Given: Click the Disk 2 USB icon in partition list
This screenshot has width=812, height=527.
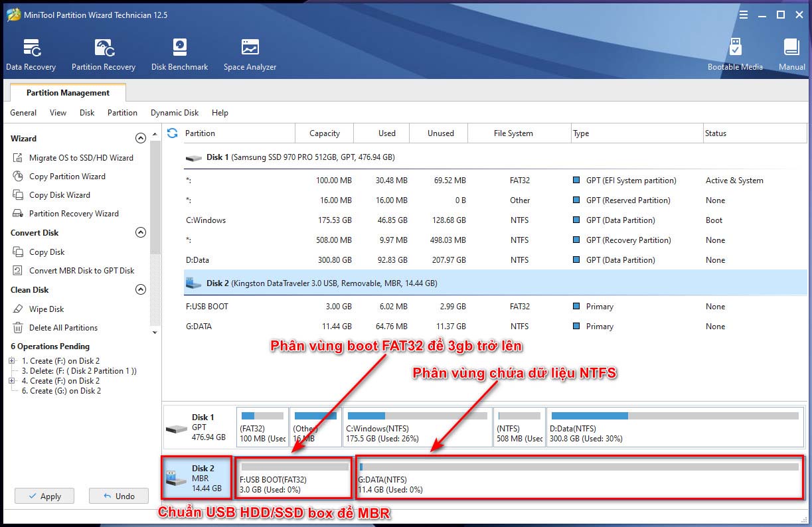Looking at the screenshot, I should point(194,283).
